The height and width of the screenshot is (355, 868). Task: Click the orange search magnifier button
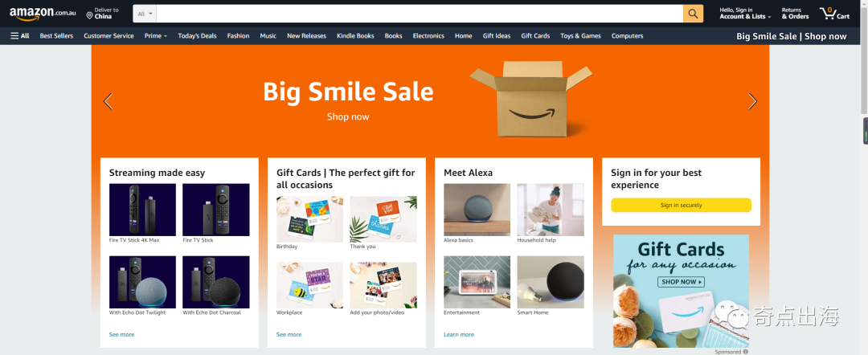pos(693,14)
